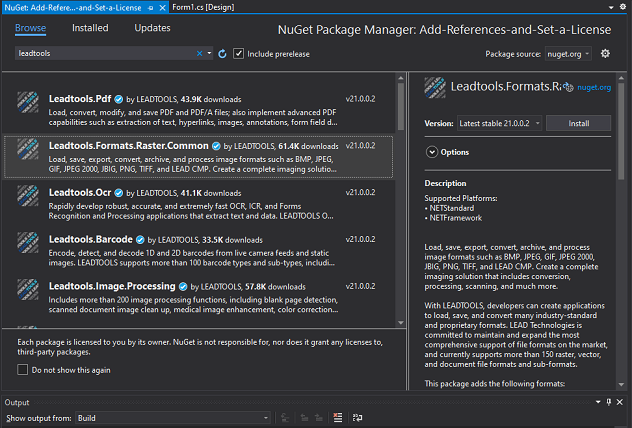Find message in code in Output toolbar
The image size is (632, 428).
285,418
